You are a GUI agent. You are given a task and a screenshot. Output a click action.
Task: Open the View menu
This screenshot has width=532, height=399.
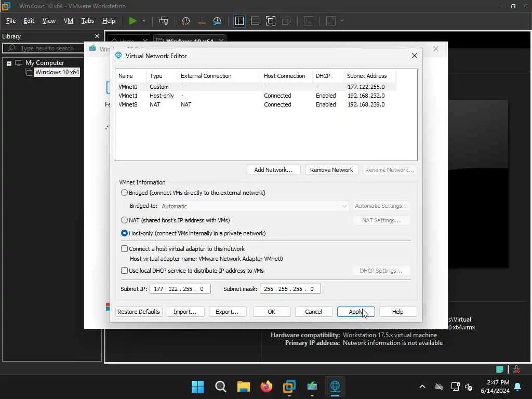click(49, 21)
